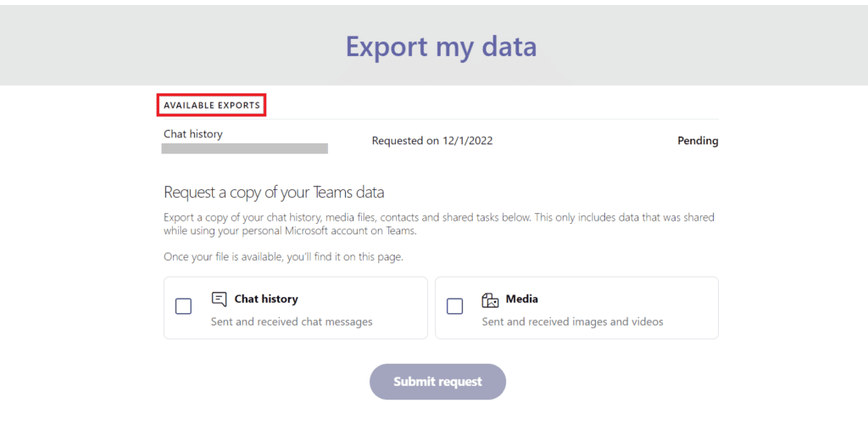Screen dimensions: 868x442
Task: Click the Sent and received chat messages description
Action: click(292, 322)
